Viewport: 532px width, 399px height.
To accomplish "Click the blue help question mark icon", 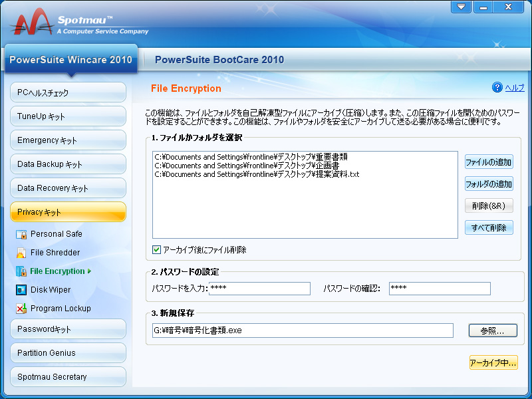I will [x=497, y=88].
